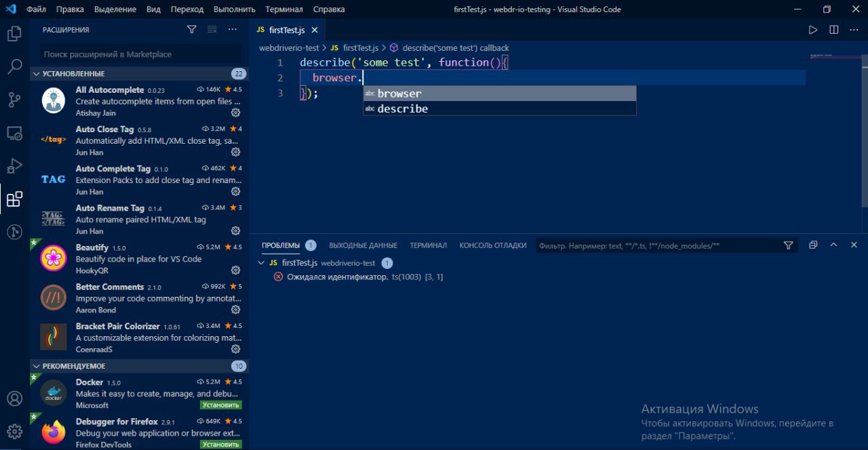This screenshot has height=450, width=868.
Task: Click line 3 of the code editor
Action: click(x=553, y=94)
